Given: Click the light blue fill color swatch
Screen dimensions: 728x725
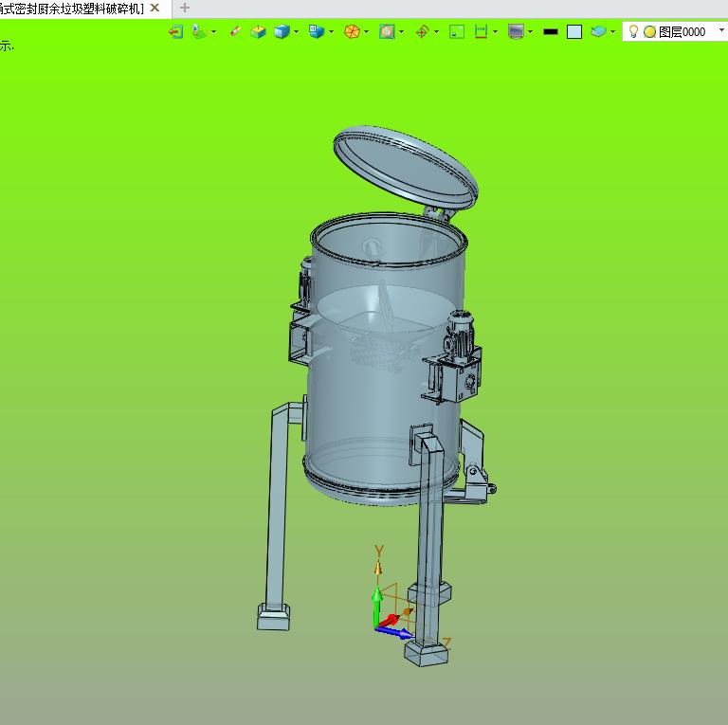Looking at the screenshot, I should pyautogui.click(x=574, y=31).
